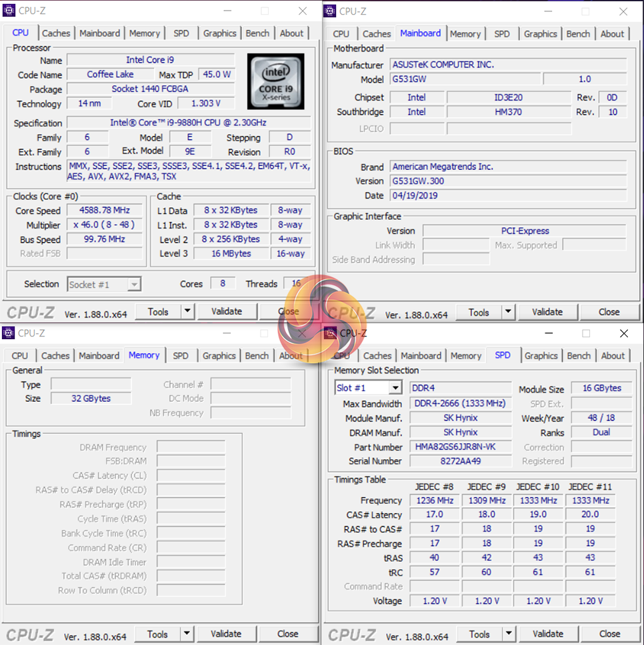This screenshot has width=644, height=645.
Task: Click the Level 3 cache value 16 MBytes
Action: tap(231, 253)
